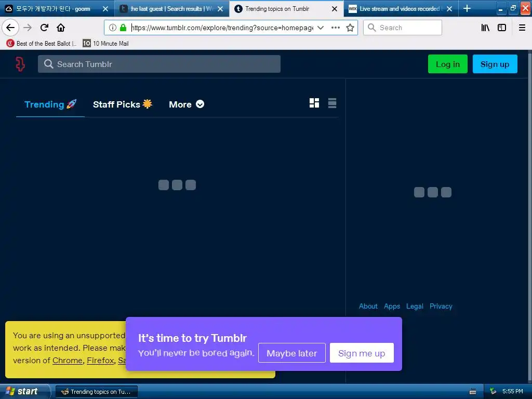
Task: Open the Windows start button
Action: pyautogui.click(x=24, y=392)
